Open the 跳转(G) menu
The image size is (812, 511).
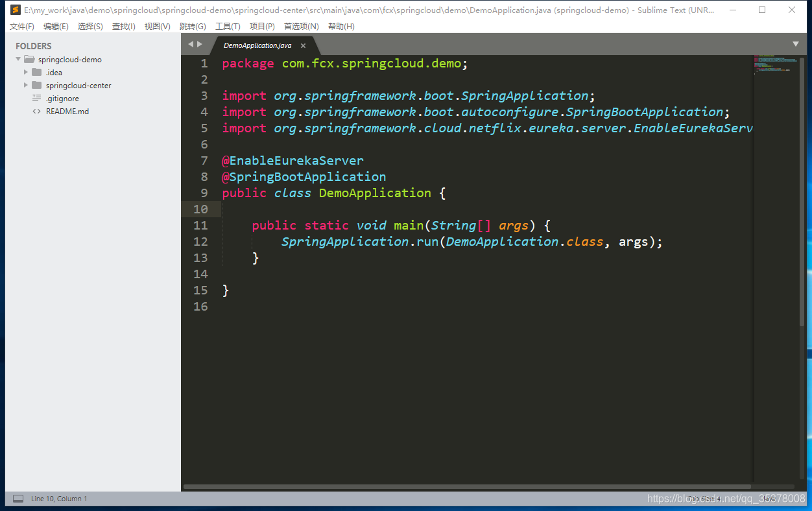pyautogui.click(x=193, y=26)
